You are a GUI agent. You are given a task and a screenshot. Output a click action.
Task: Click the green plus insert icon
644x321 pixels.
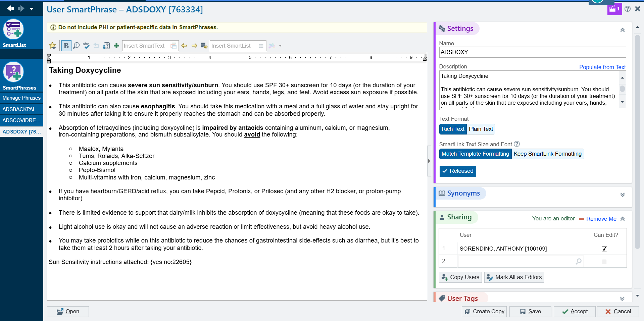coord(116,46)
